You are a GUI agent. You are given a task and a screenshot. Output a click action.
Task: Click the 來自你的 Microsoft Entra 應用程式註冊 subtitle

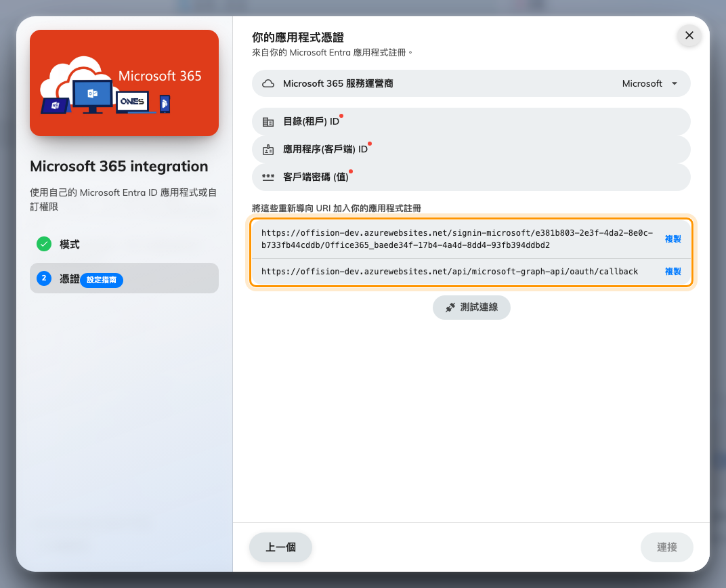(x=332, y=53)
